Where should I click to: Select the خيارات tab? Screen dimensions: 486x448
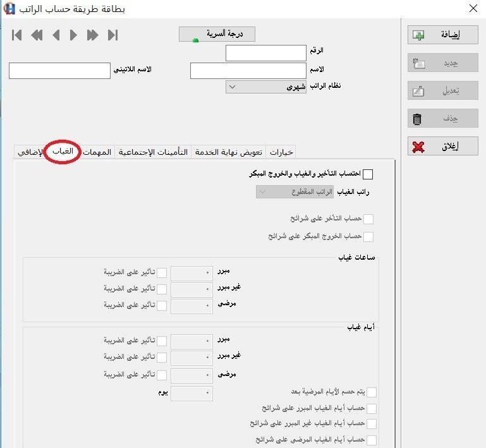click(281, 152)
